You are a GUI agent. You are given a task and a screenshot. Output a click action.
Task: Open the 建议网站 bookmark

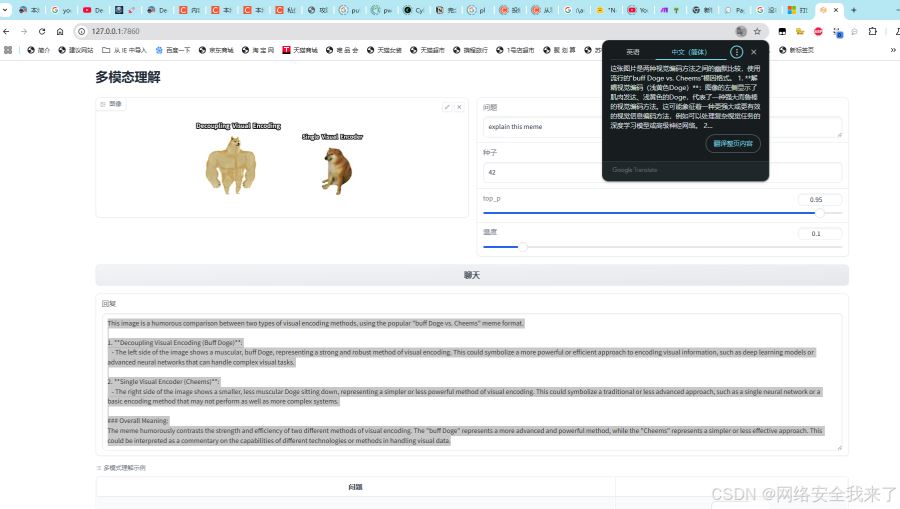click(76, 50)
